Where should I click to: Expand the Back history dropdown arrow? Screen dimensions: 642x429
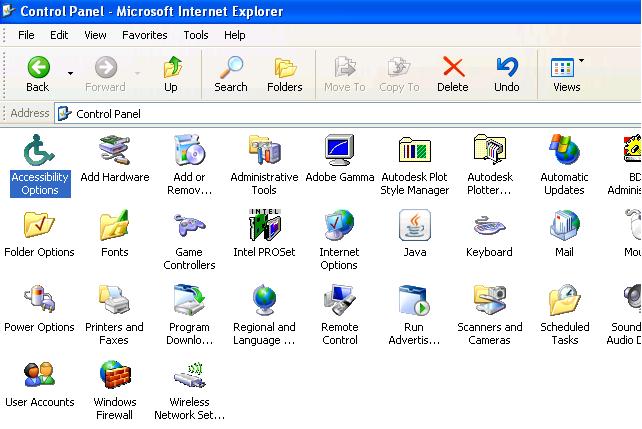[70, 74]
